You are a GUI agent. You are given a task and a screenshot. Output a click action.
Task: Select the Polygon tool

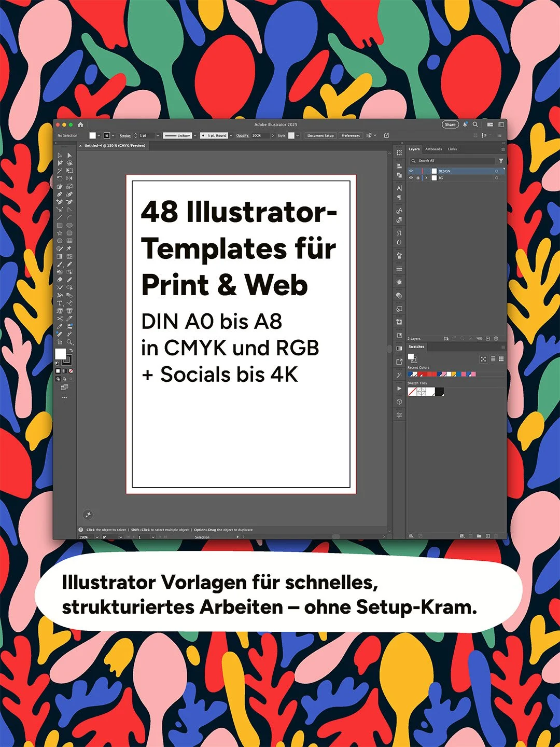(x=60, y=241)
